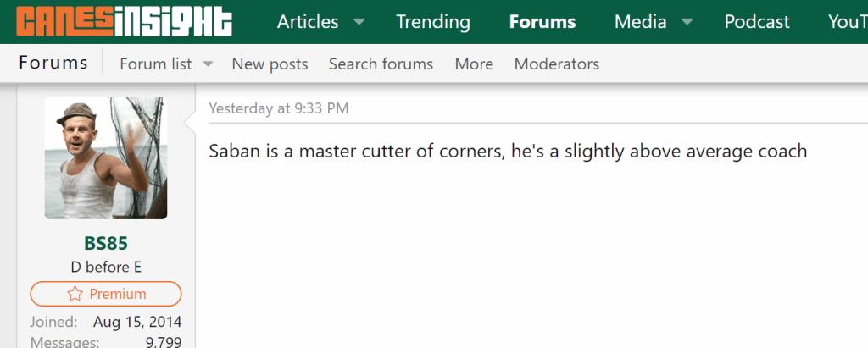Select the Forums sub-navigation label
The width and height of the screenshot is (868, 348).
(x=53, y=64)
